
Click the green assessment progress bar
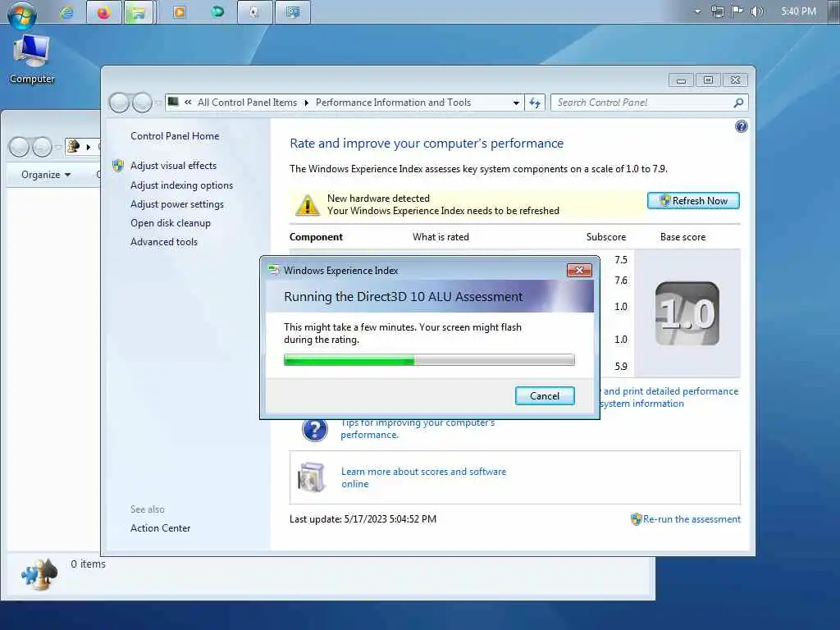pos(429,360)
